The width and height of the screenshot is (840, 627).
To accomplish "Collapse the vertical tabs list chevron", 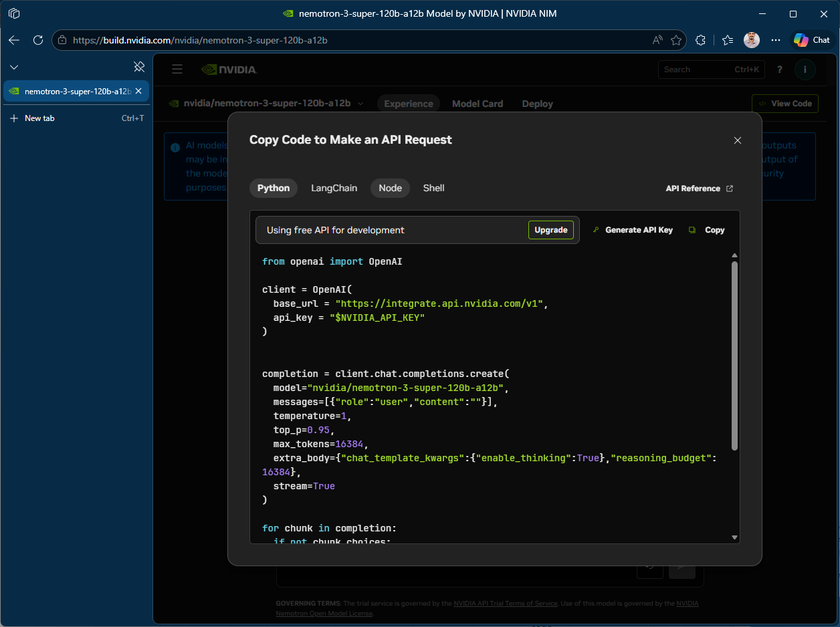I will 14,67.
